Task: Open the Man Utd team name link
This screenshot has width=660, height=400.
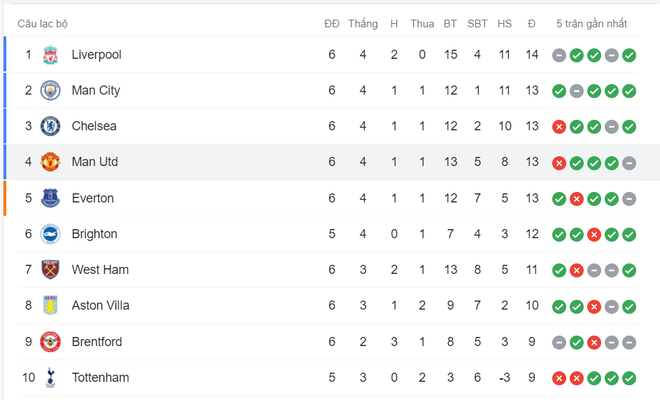Action: [x=95, y=162]
